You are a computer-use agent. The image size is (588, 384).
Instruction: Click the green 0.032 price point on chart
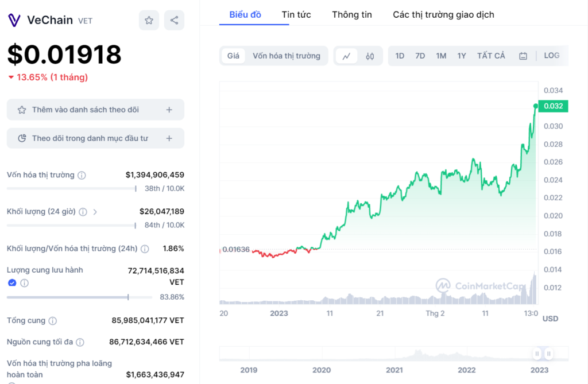point(536,106)
